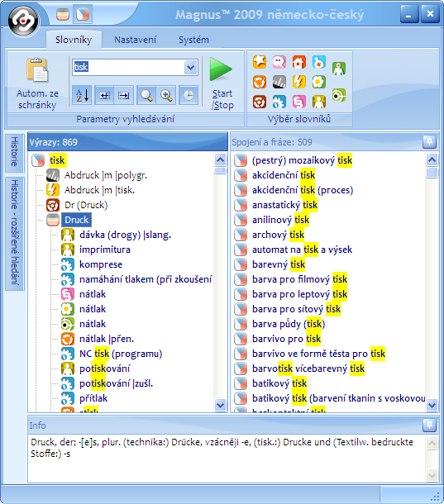Screen dimensions: 444x504
Task: Click into the search field containing 'tisk'
Action: (x=129, y=67)
